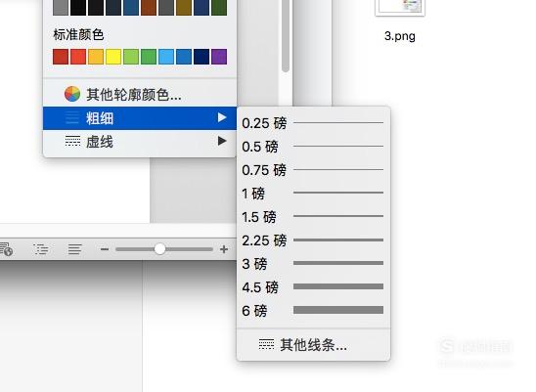Click the vertical scrollbar of the color panel
This screenshot has width=536, height=392.
(286, 36)
